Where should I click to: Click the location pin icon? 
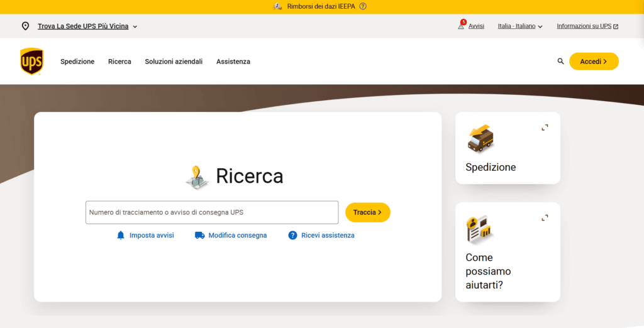pyautogui.click(x=25, y=26)
